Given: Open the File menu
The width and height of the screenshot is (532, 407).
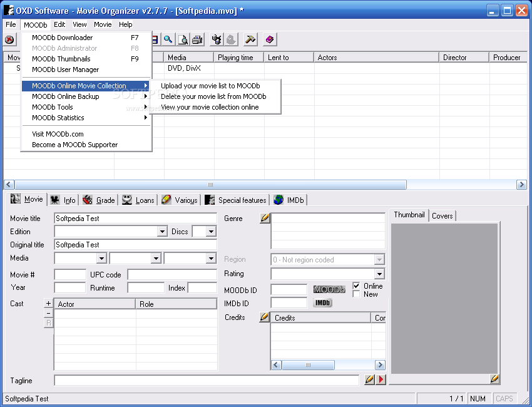Looking at the screenshot, I should click(11, 24).
